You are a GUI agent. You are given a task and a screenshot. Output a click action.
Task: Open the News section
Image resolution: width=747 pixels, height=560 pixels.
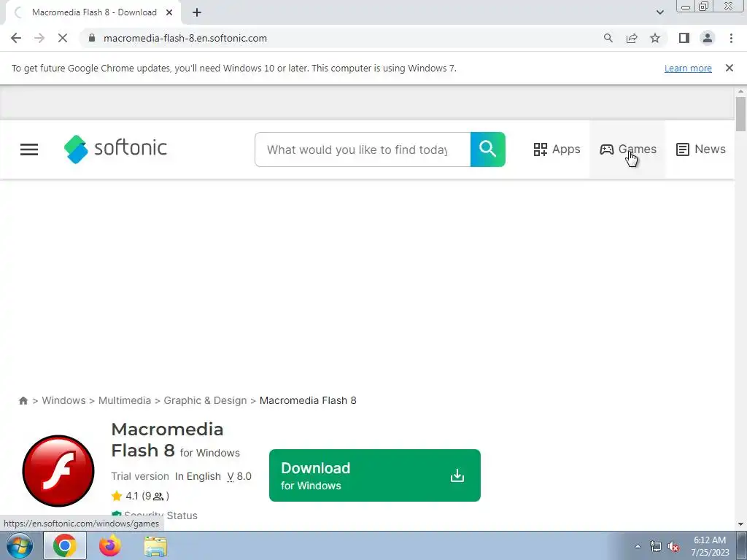click(x=701, y=149)
